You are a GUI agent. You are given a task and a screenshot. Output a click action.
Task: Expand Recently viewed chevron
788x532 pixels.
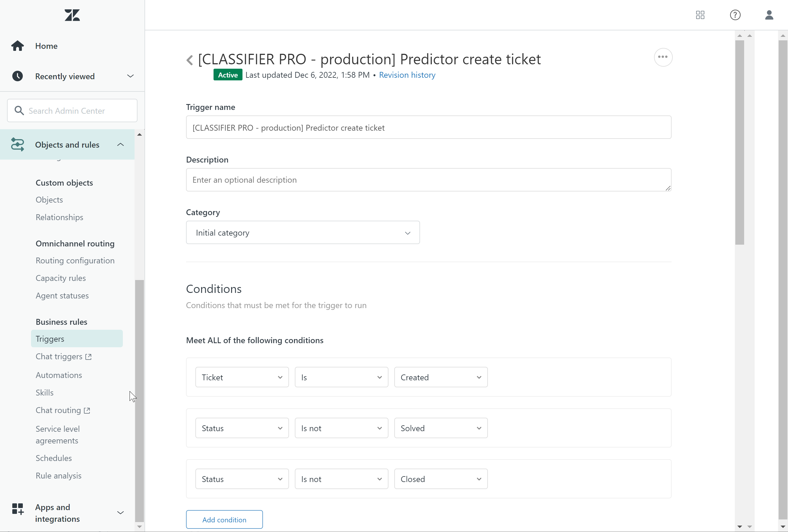130,76
